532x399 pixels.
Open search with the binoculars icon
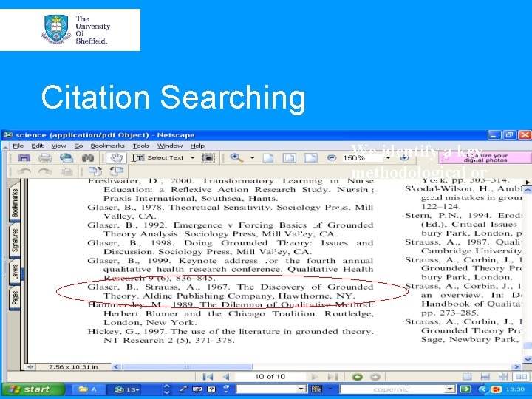(x=88, y=158)
